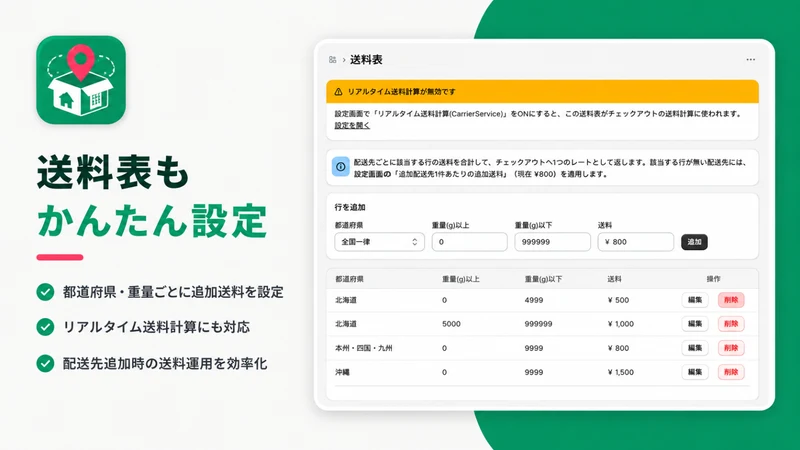Click the 送料表も headline text
The height and width of the screenshot is (450, 800).
coord(113,172)
